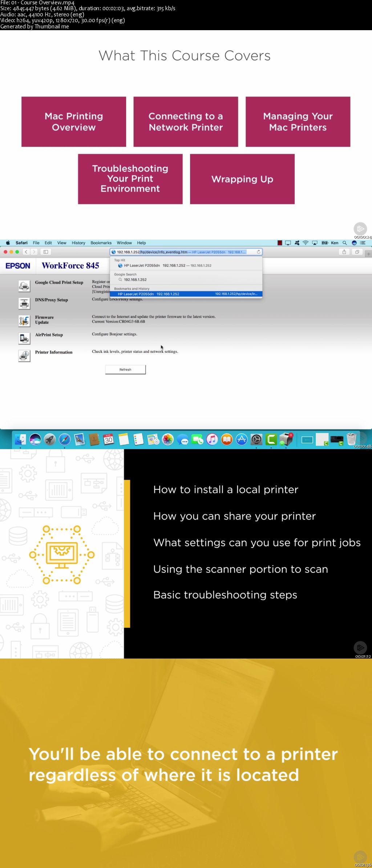Click the Mac Printing Overview tile
Image resolution: width=372 pixels, height=868 pixels.
tap(74, 121)
